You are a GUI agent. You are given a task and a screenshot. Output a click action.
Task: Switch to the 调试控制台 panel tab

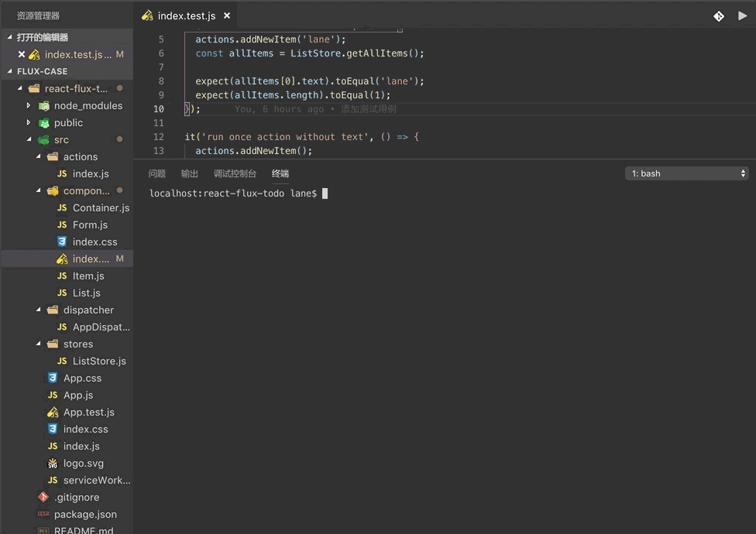(x=235, y=173)
